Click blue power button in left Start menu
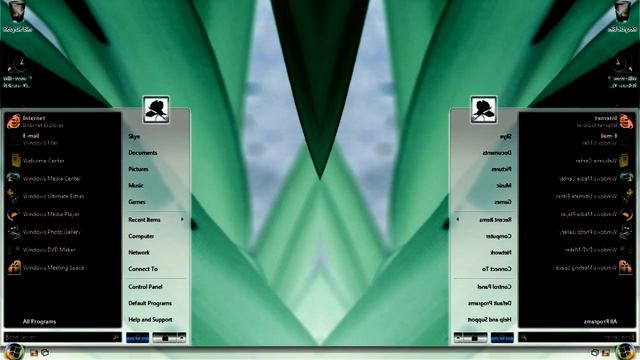This screenshot has height=360, width=640. (x=138, y=338)
